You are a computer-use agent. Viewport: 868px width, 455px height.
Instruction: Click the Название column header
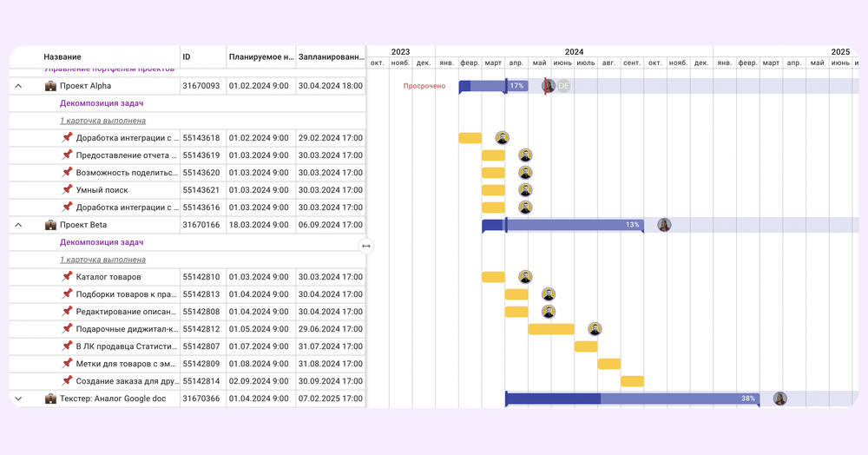pyautogui.click(x=62, y=57)
